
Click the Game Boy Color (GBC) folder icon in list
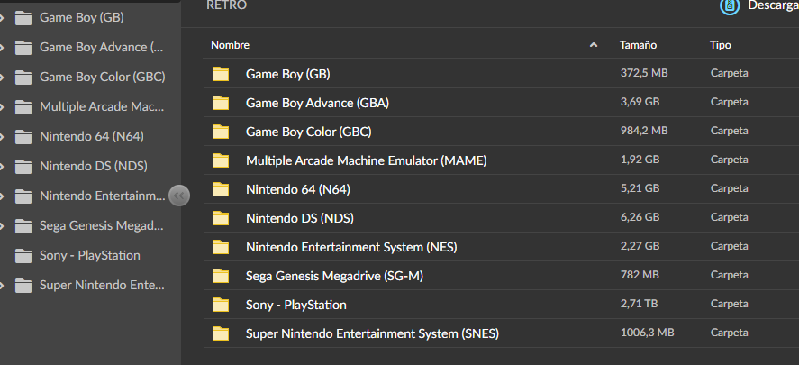221,132
